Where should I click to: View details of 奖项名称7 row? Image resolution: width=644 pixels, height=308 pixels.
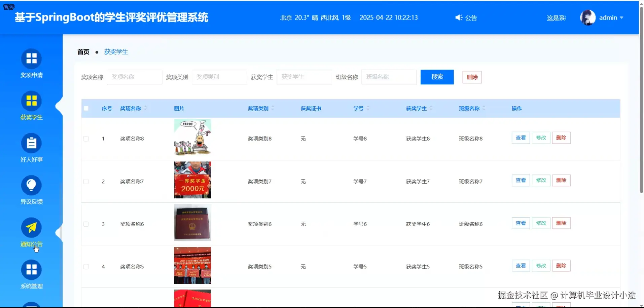point(521,181)
